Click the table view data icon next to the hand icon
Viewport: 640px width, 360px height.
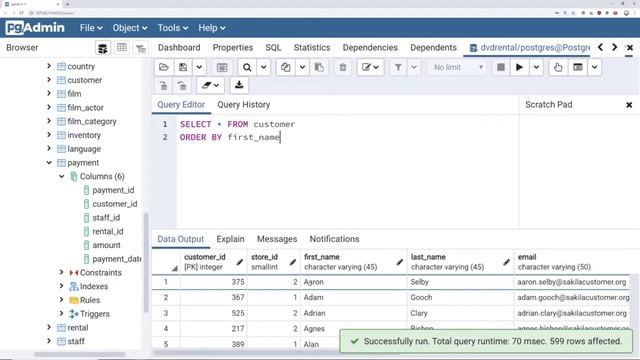[x=578, y=67]
